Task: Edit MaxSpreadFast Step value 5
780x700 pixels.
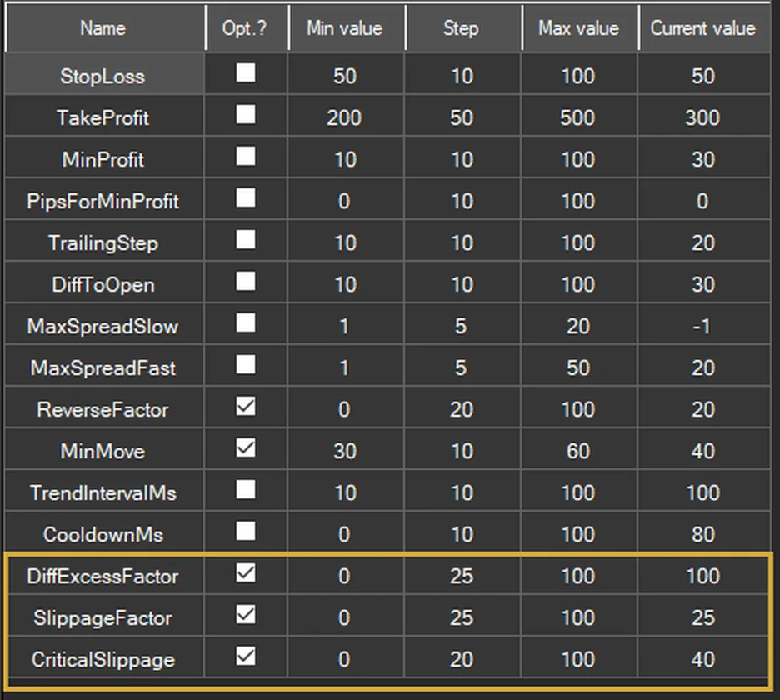Action: pos(462,366)
